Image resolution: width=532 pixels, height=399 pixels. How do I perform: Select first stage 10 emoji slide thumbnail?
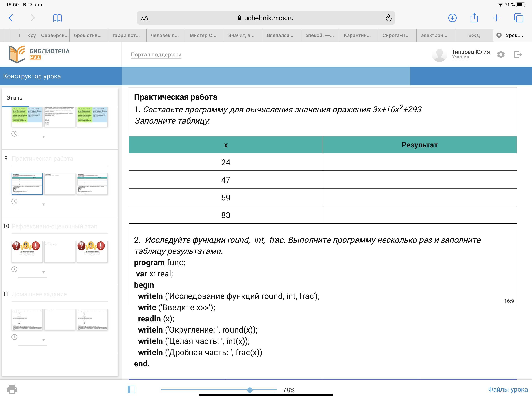click(x=27, y=252)
